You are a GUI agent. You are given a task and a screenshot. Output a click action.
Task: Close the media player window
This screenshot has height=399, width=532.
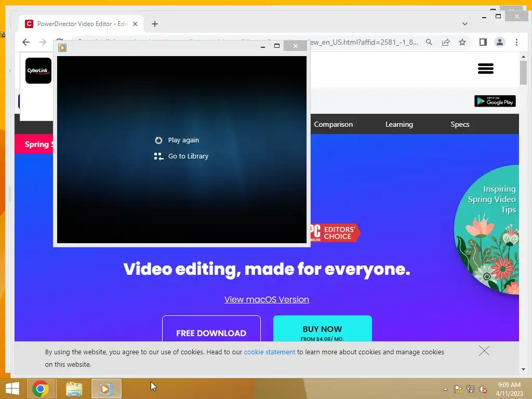tap(295, 46)
